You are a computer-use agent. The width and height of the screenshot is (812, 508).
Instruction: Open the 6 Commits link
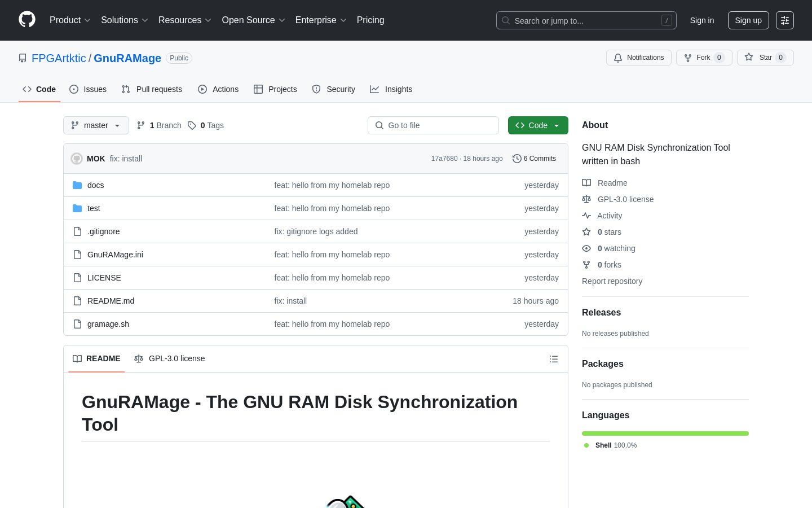[534, 159]
